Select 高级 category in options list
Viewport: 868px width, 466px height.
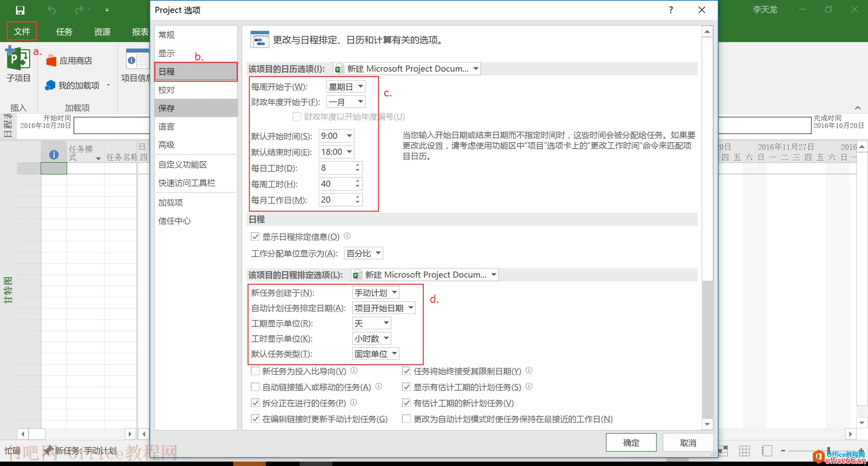click(x=196, y=145)
